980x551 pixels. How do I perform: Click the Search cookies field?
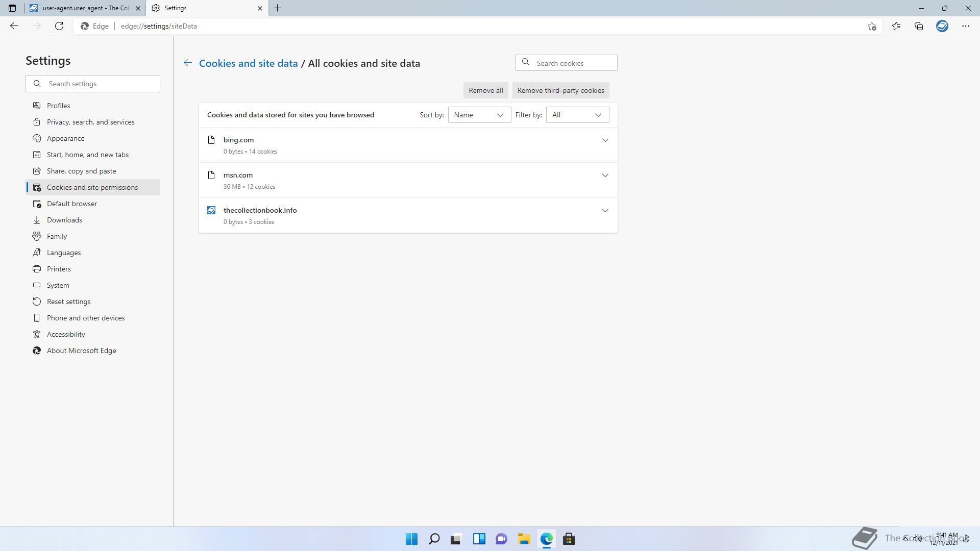[x=567, y=63]
